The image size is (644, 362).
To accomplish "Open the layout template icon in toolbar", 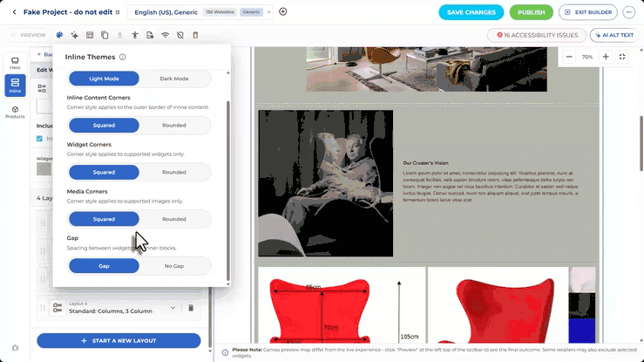I will pyautogui.click(x=90, y=36).
